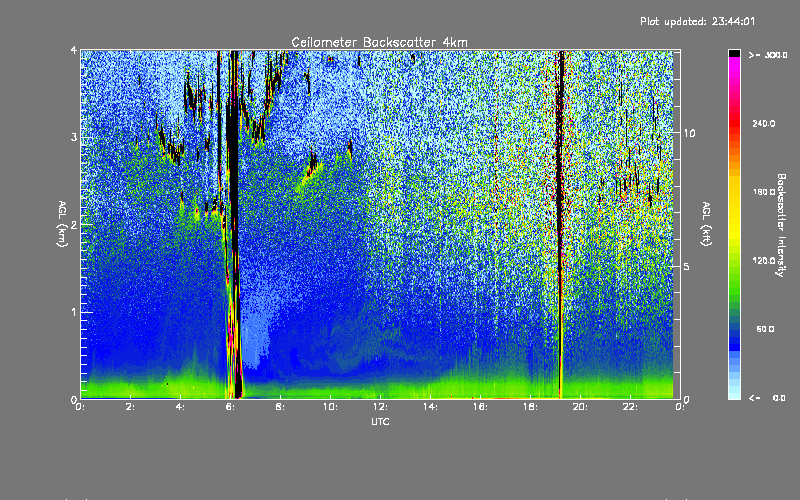800x500 pixels.
Task: Click the "60.0" colorbar label
Action: point(765,329)
